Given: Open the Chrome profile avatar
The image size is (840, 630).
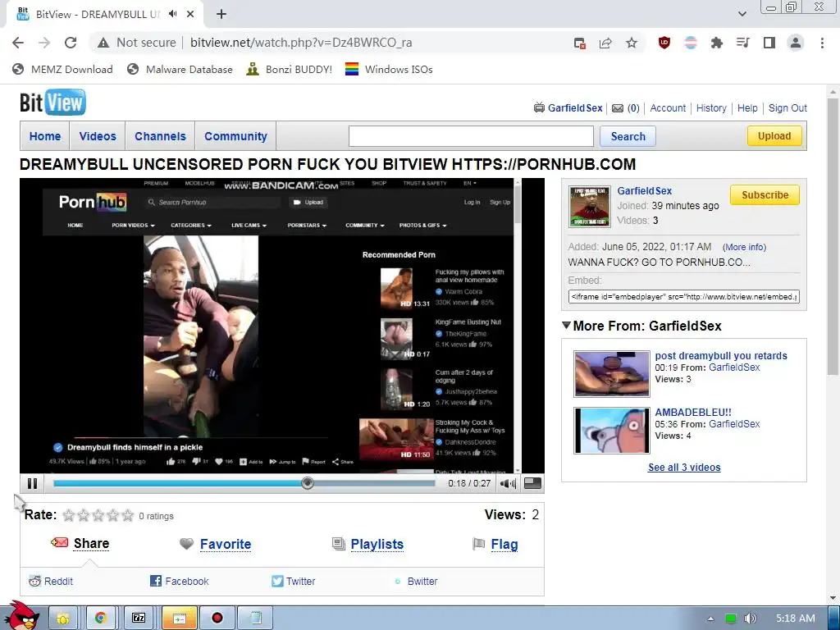Looking at the screenshot, I should pos(796,43).
